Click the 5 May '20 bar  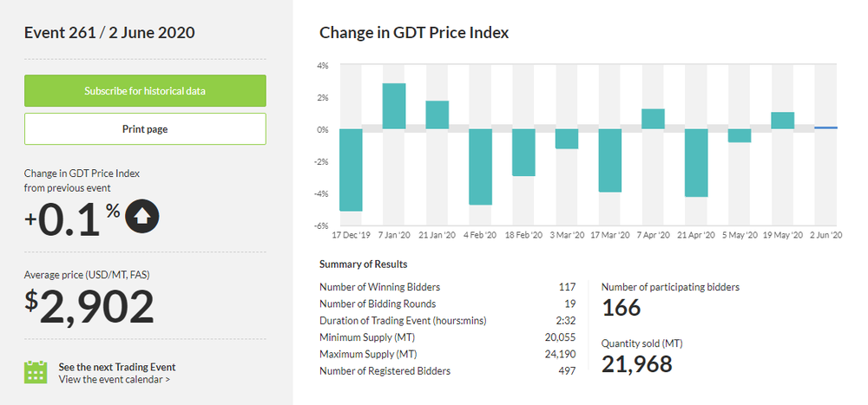point(740,136)
